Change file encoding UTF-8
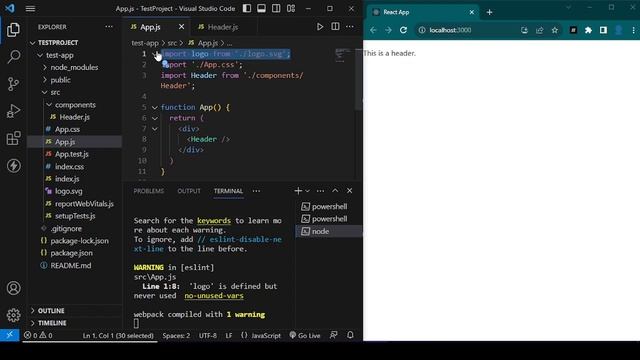Viewport: 640px width, 360px height. [208, 336]
